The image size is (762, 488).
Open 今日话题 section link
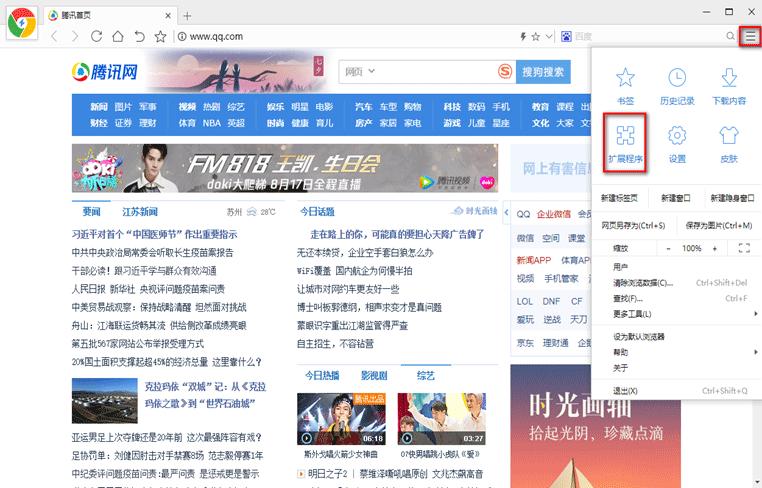317,212
